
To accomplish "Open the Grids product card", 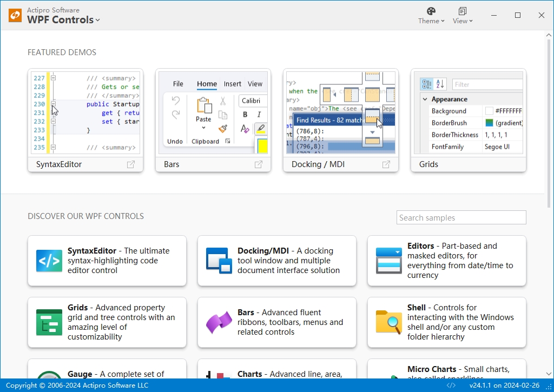I will (x=107, y=322).
